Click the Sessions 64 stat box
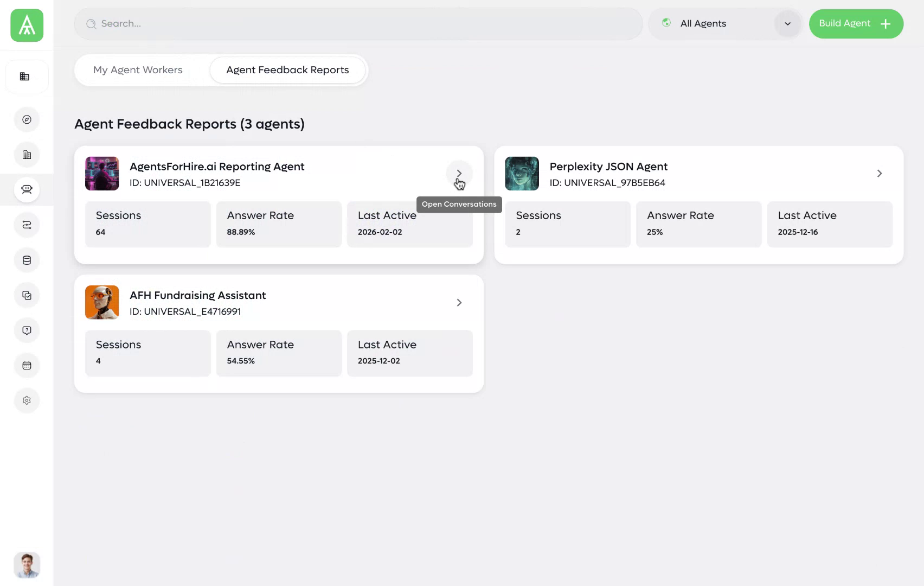The height and width of the screenshot is (586, 924). click(x=148, y=224)
